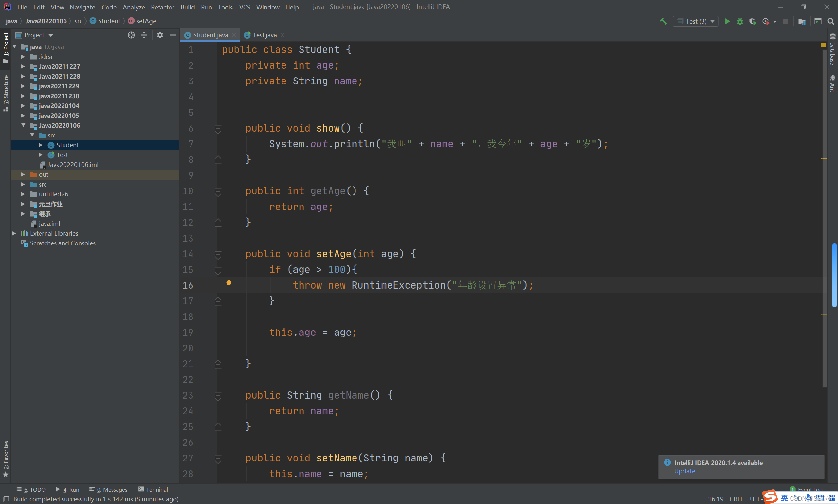Expand the .idea folder

pos(23,57)
